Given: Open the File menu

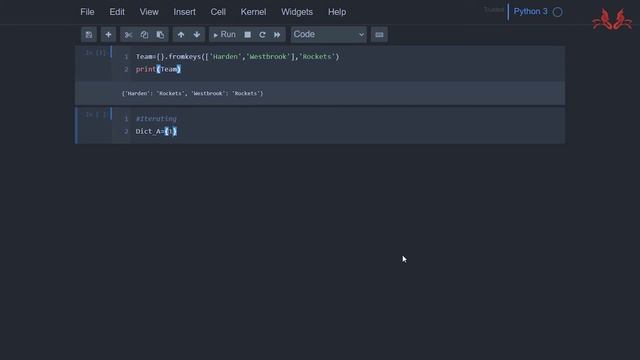Looking at the screenshot, I should tap(87, 12).
